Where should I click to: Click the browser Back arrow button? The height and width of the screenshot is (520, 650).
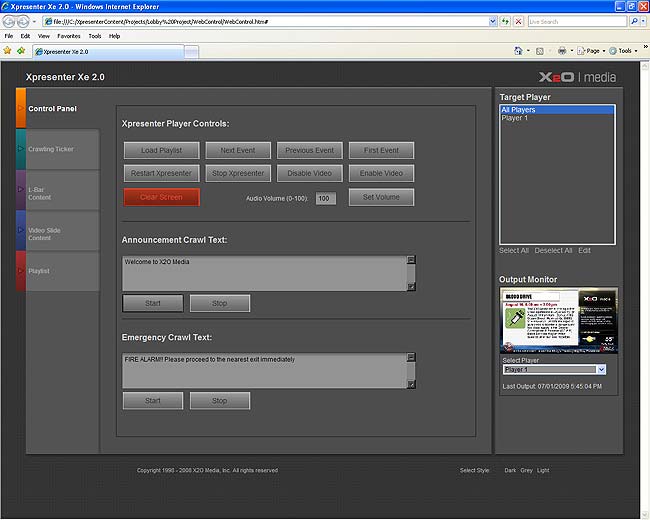(10, 21)
